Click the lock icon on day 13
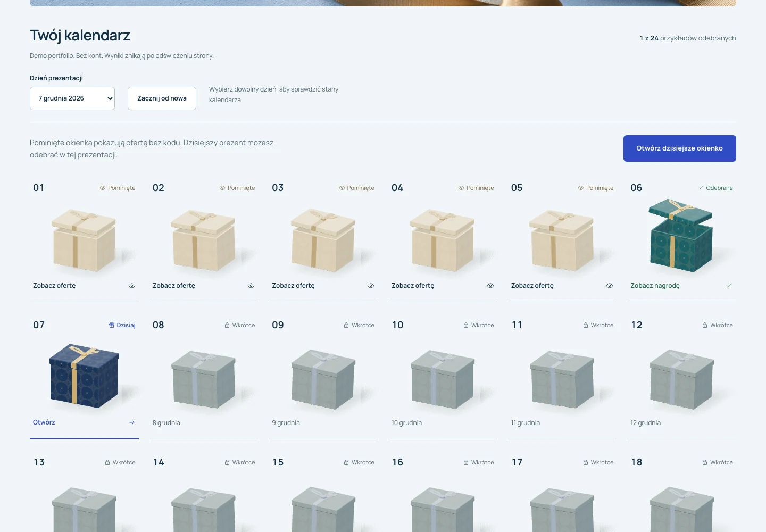Screen dimensions: 766x532 point(107,462)
